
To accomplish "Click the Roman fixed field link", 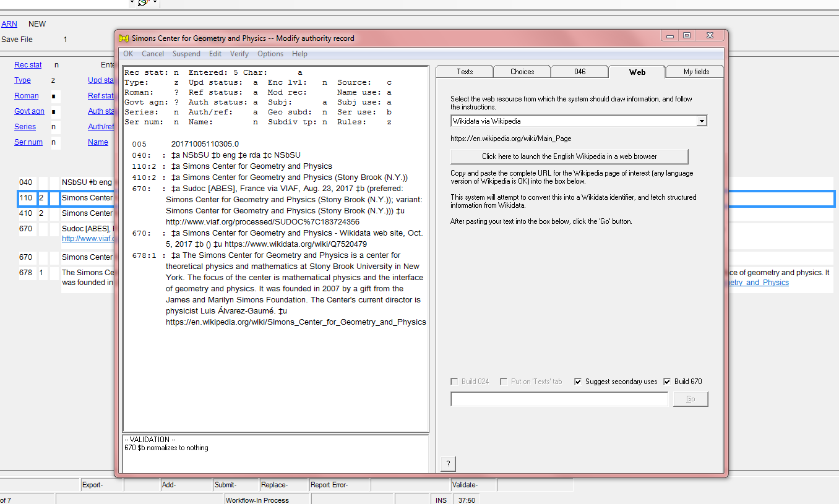I will (27, 96).
